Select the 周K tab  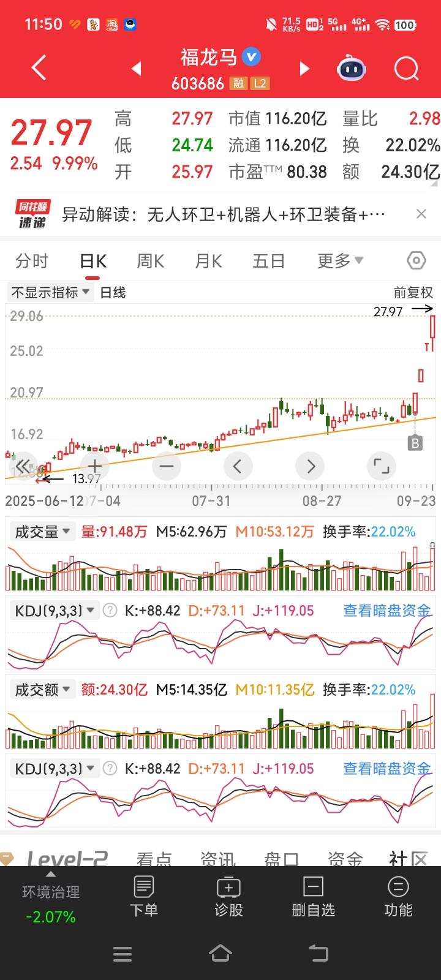click(x=151, y=261)
